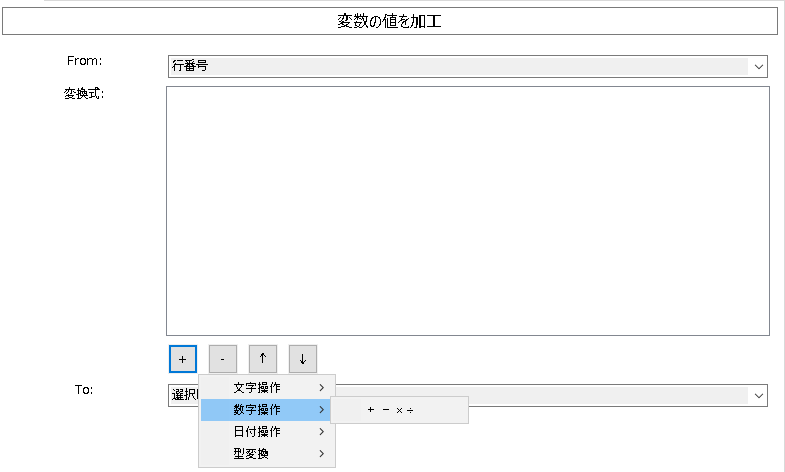Select 文字操作 in the popup menu
785x472 pixels.
257,387
